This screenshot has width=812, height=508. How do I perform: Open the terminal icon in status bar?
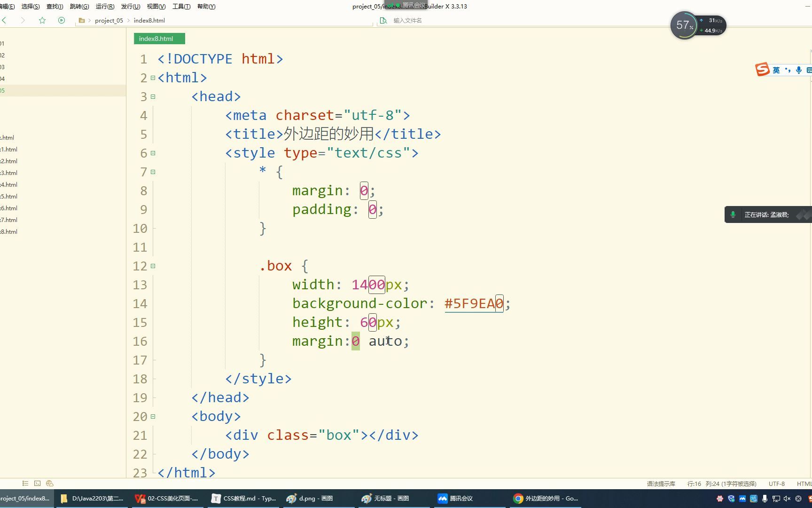(38, 483)
